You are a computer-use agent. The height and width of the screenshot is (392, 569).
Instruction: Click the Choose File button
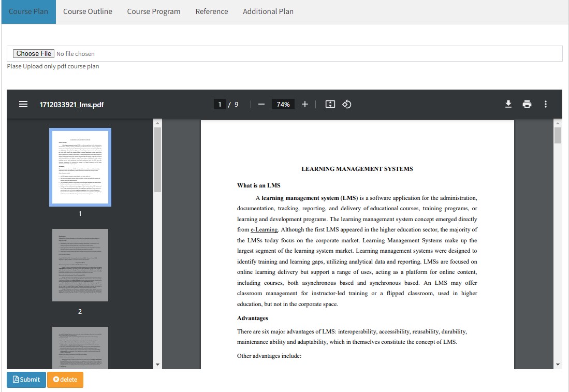[34, 53]
